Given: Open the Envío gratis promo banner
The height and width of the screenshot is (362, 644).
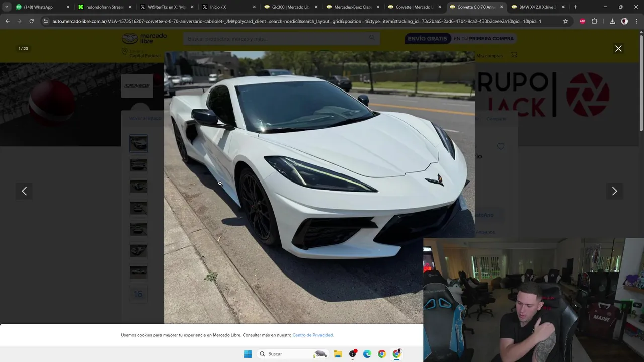Looking at the screenshot, I should tap(460, 38).
